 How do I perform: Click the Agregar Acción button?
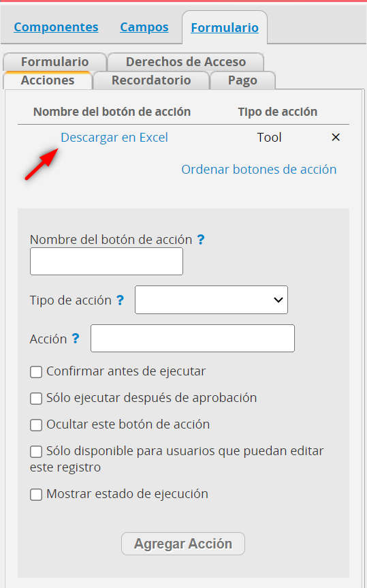(x=183, y=544)
